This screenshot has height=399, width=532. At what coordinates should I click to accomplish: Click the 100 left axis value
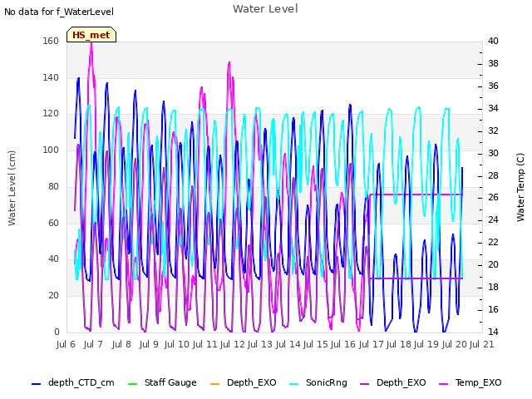click(x=51, y=150)
